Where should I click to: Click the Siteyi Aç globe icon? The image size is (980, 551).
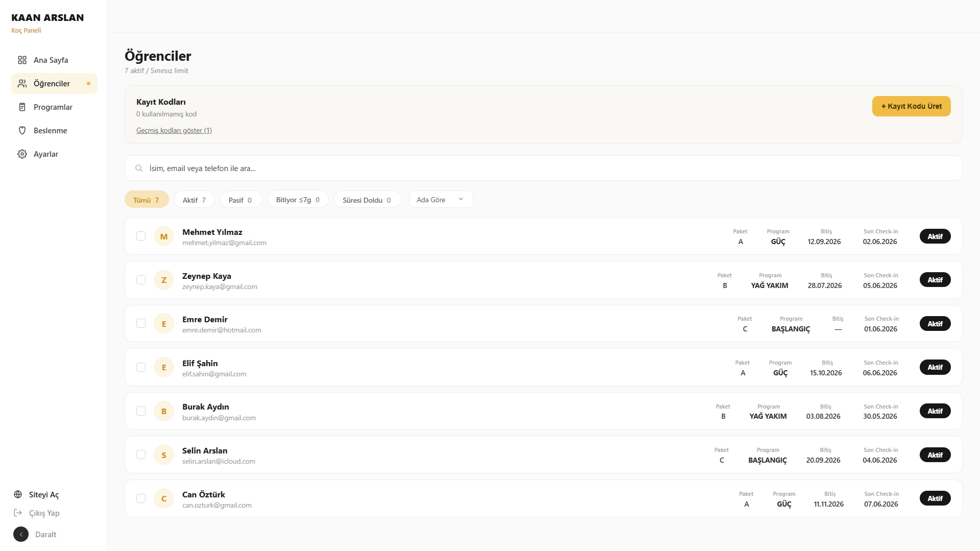point(18,494)
